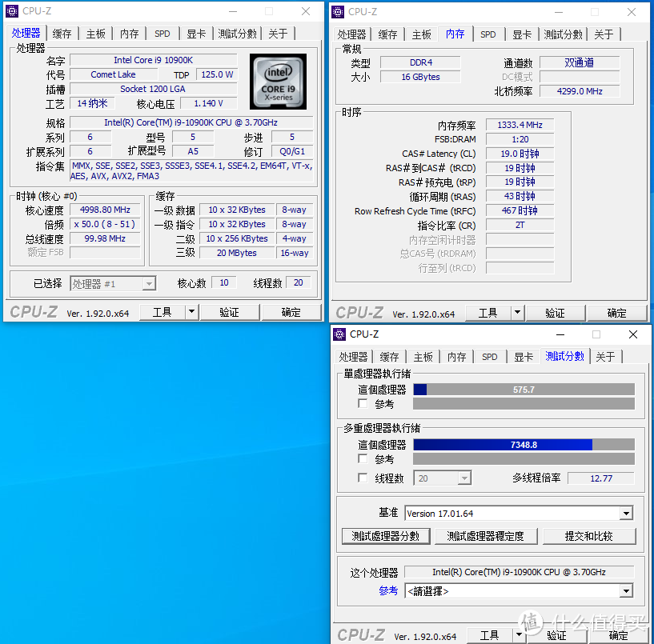Click CPU-Z app icon in benchmark window title bar
This screenshot has height=644, width=654.
(339, 334)
